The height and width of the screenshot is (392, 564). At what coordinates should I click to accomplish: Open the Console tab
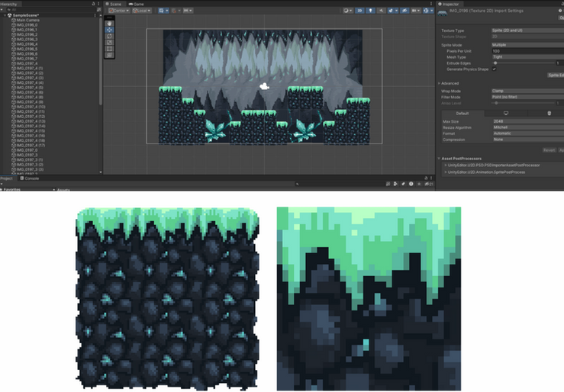click(x=30, y=178)
